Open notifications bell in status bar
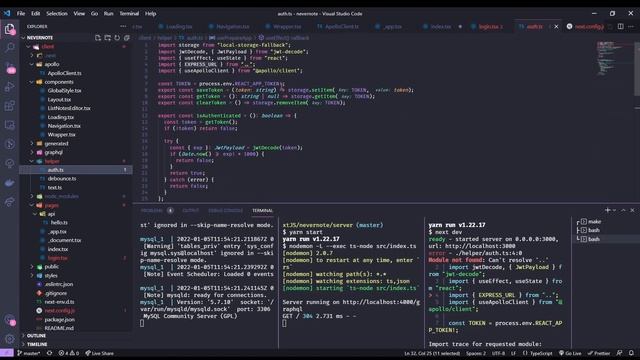This screenshot has width=640, height=360. [x=631, y=353]
